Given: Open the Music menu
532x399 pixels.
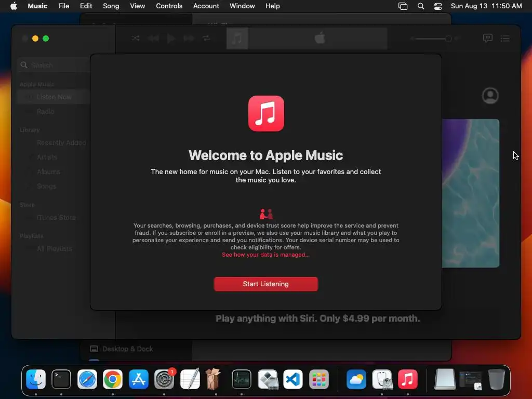Looking at the screenshot, I should pos(37,6).
